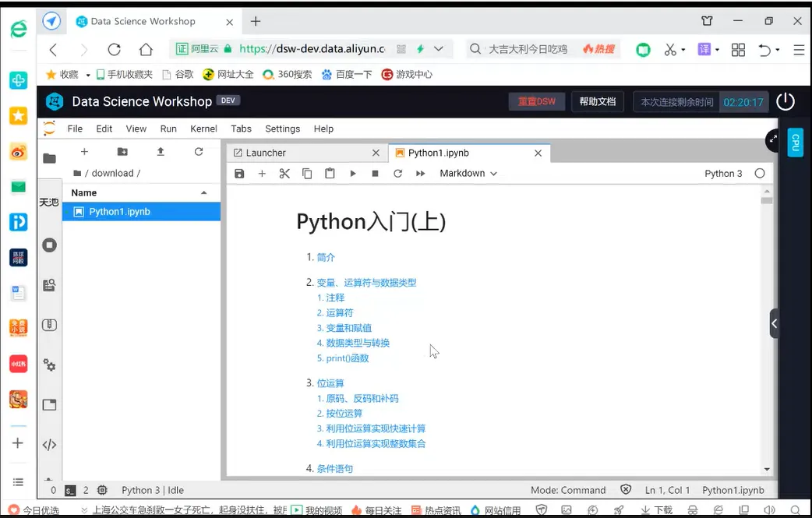Refresh the file list
This screenshot has width=812, height=518.
click(x=199, y=152)
